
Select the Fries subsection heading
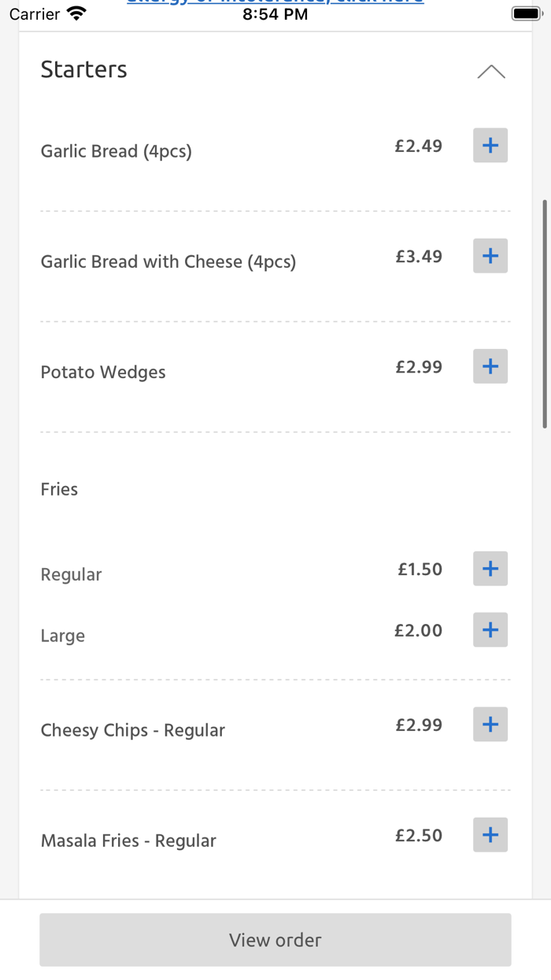coord(59,488)
